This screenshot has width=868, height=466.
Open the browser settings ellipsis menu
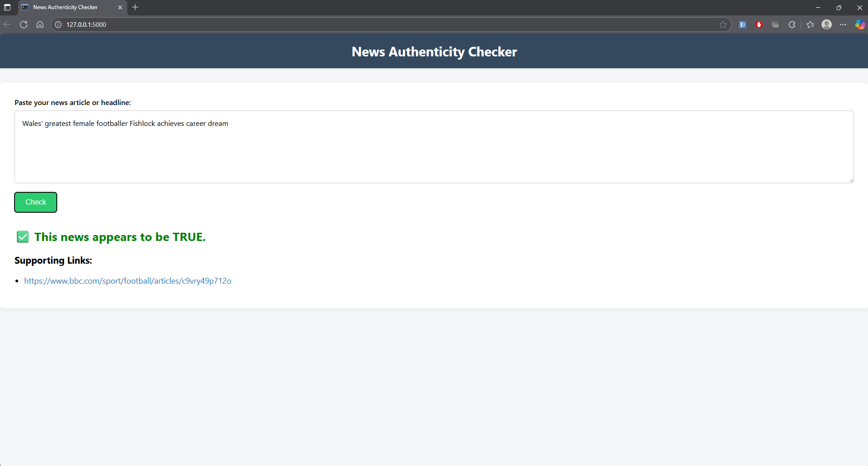coord(843,25)
